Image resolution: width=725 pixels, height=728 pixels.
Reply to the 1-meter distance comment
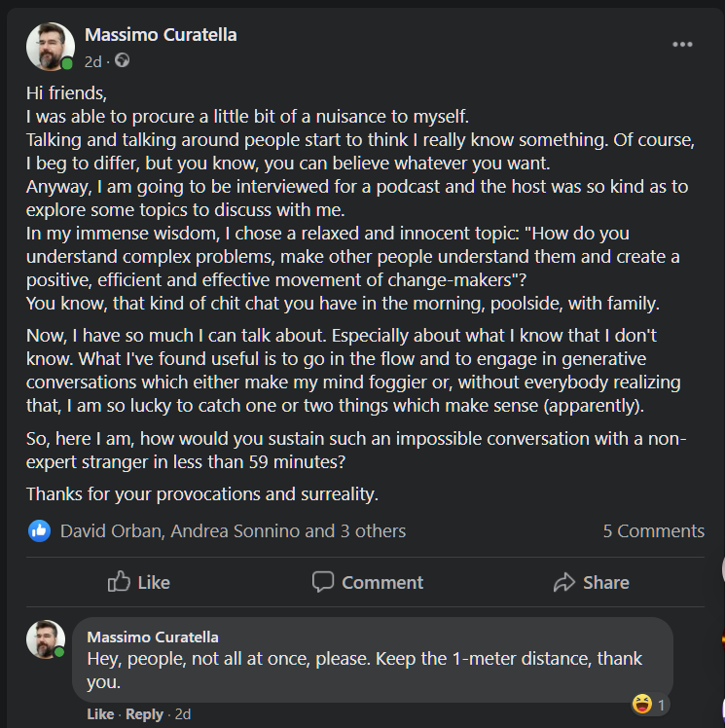(x=144, y=714)
